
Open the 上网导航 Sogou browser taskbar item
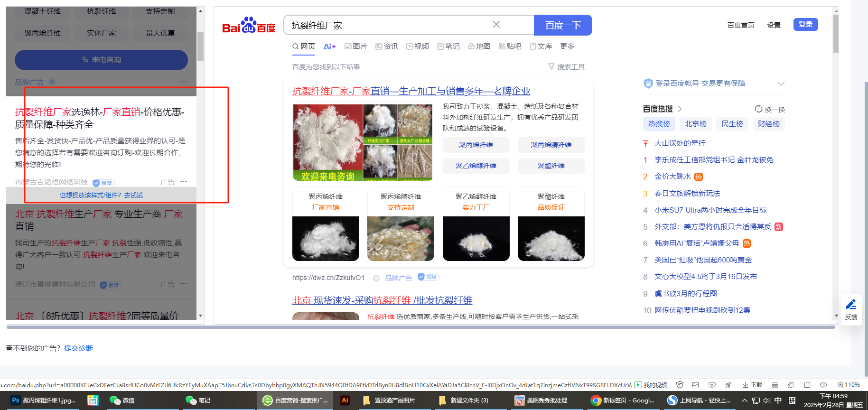click(699, 401)
